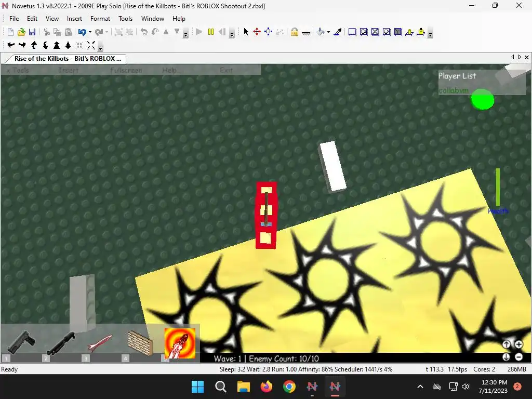Viewport: 532px width, 399px height.
Task: Equip the pistol in slot 1
Action: point(21,342)
